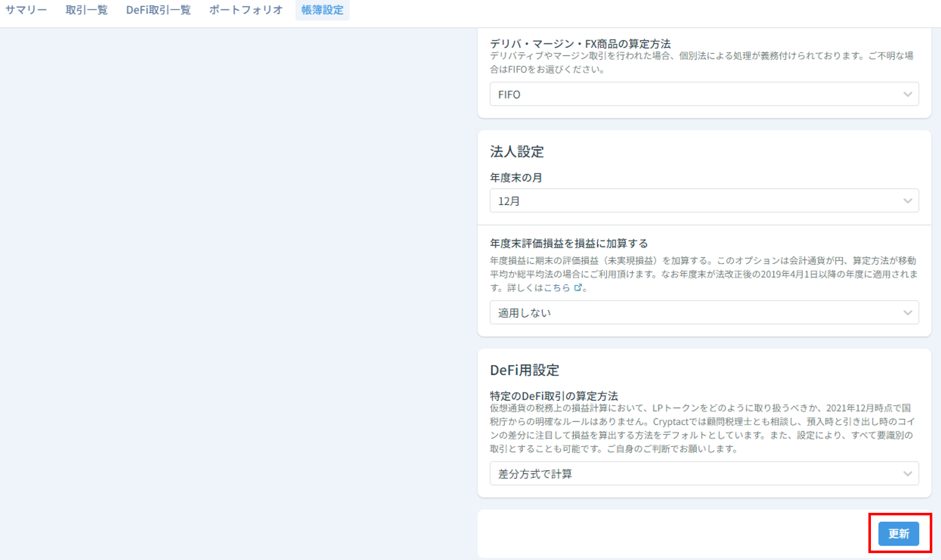This screenshot has height=560, width=941.
Task: Click the 法人設定 heading
Action: tap(517, 152)
